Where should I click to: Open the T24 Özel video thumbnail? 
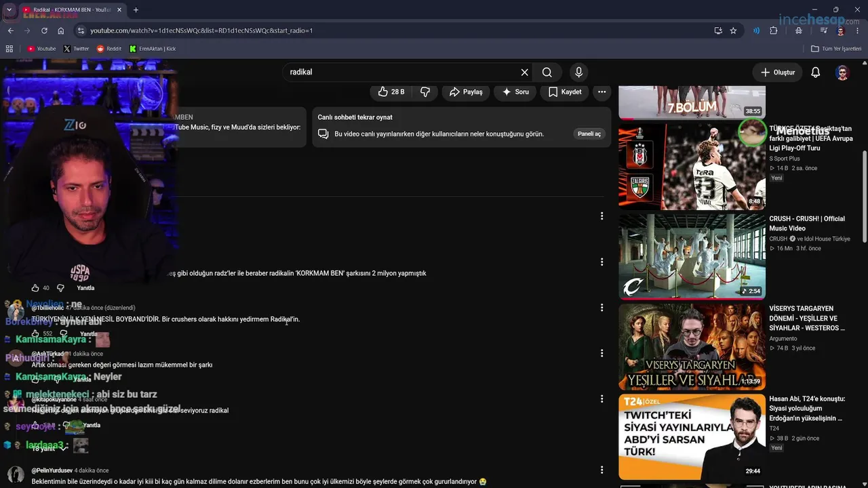(692, 436)
